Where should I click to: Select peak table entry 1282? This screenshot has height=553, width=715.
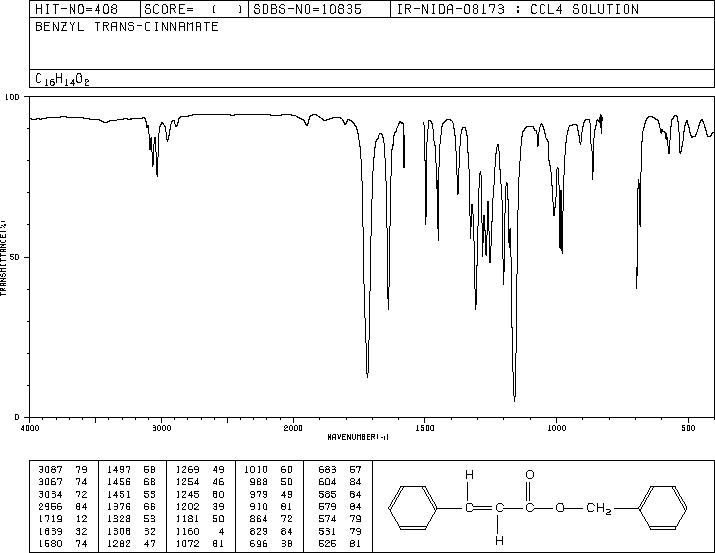click(119, 543)
